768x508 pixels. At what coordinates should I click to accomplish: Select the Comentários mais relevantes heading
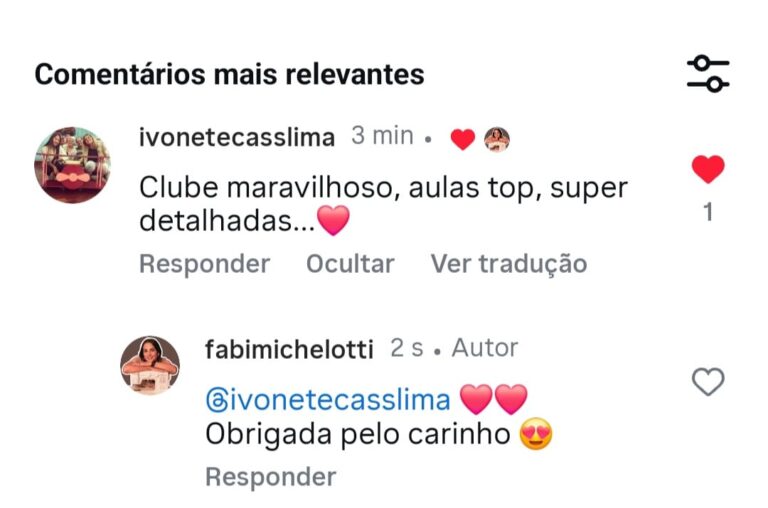tap(229, 74)
